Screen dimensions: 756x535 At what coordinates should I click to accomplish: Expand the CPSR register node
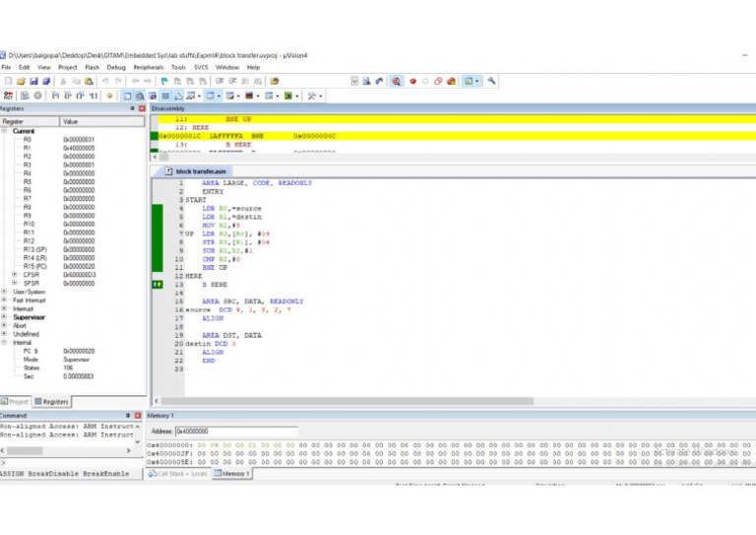tap(15, 275)
